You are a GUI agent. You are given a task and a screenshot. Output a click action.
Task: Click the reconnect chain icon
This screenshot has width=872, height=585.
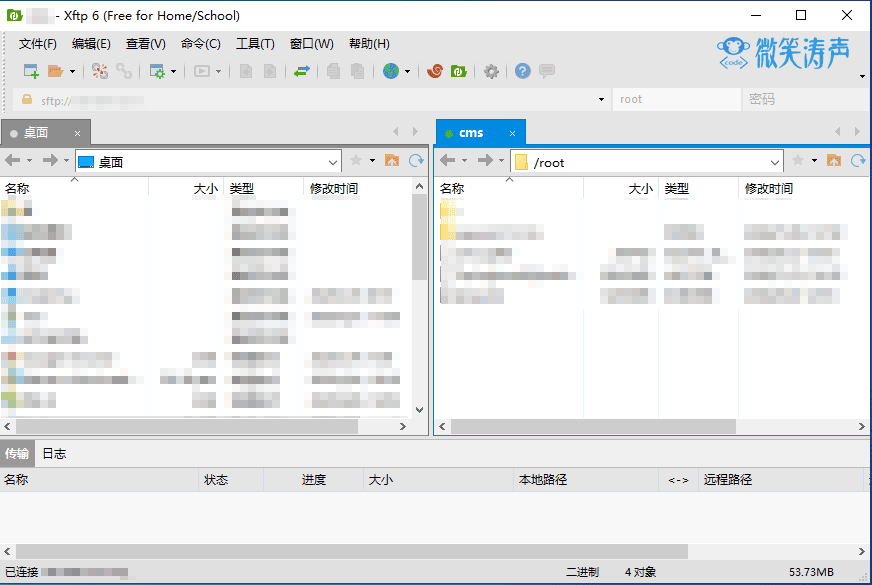tap(124, 71)
